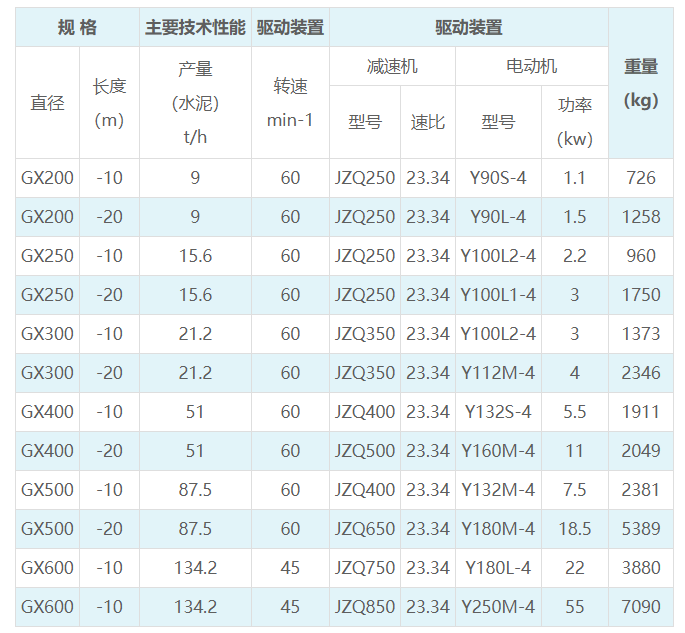Click the 重量 (kg) header cell

tap(641, 83)
